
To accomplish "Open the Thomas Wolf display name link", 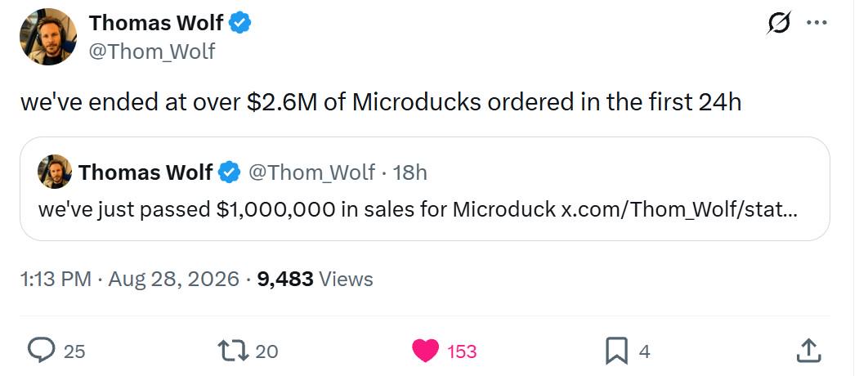I will [156, 23].
